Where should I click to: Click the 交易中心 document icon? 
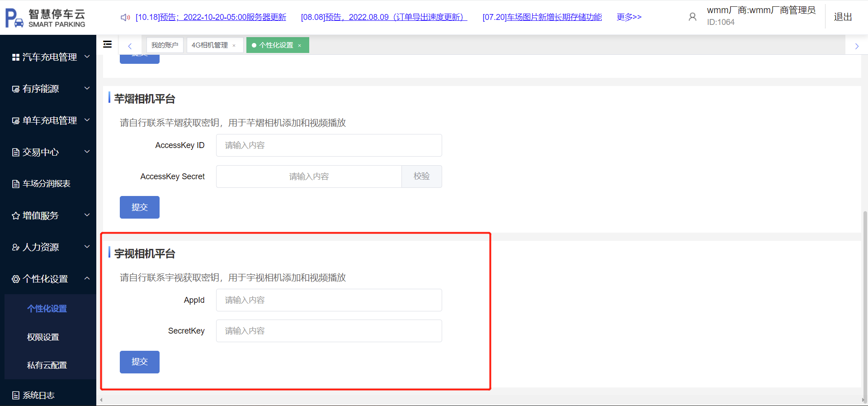point(16,153)
